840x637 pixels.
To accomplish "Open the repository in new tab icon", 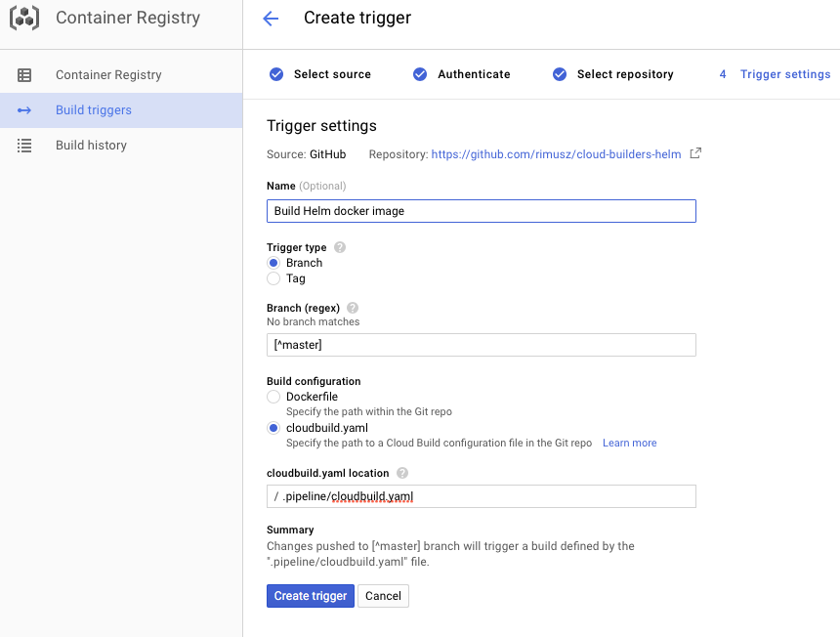I will (695, 153).
